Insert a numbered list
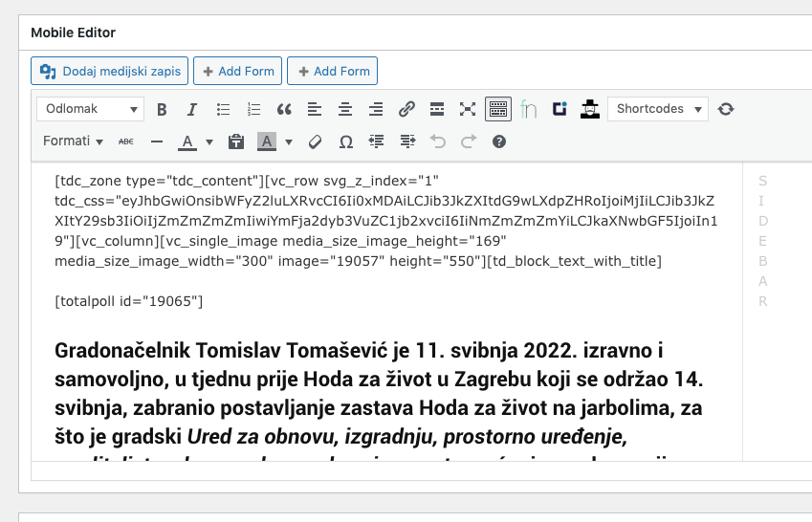This screenshot has width=812, height=522. click(253, 109)
